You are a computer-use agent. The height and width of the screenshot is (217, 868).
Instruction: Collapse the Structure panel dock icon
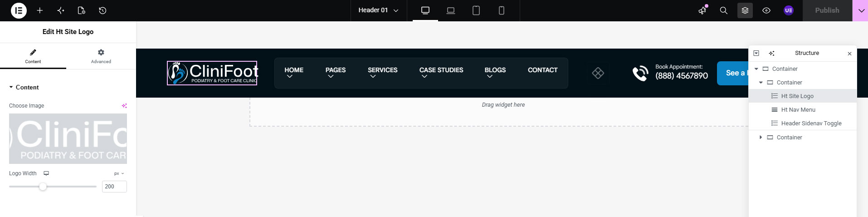[756, 53]
